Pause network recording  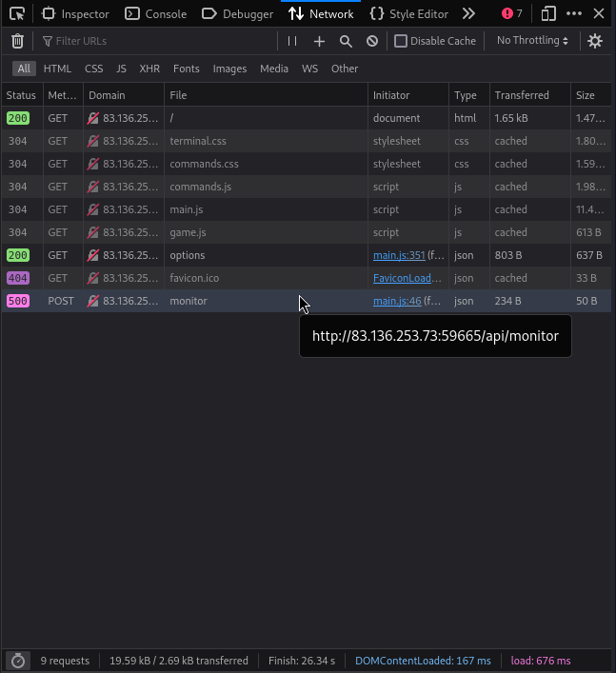point(292,41)
